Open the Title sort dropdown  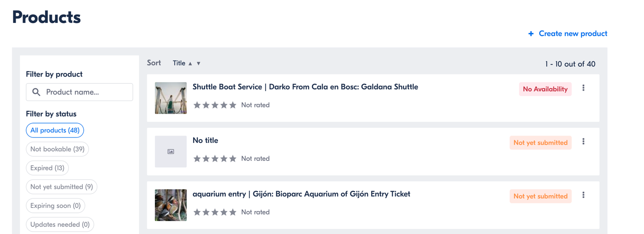pyautogui.click(x=179, y=63)
